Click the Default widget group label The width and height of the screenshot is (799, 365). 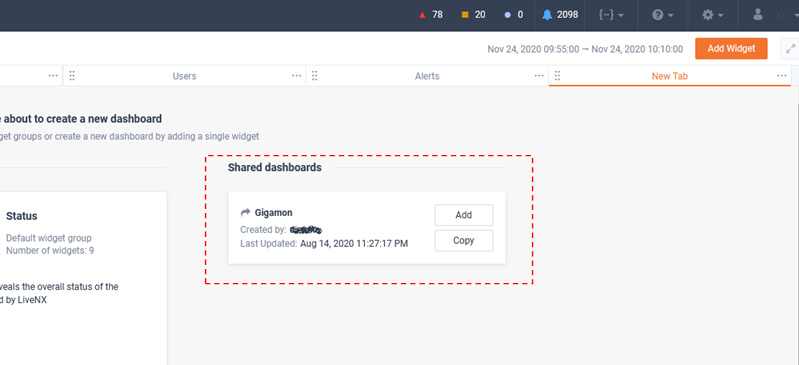[49, 238]
